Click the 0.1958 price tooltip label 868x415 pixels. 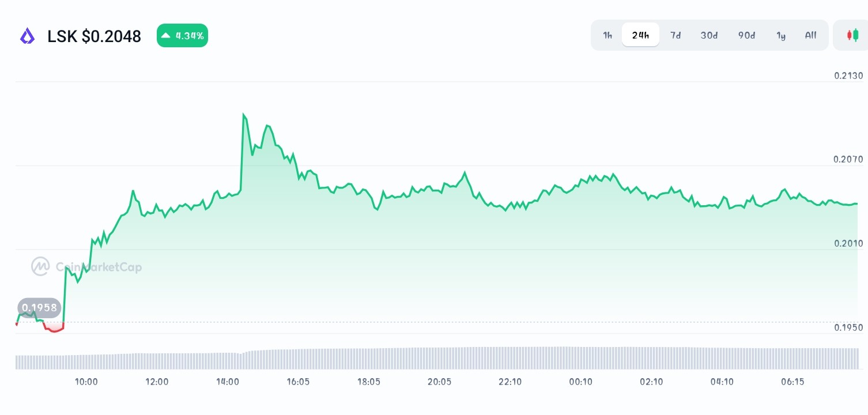[x=39, y=307]
